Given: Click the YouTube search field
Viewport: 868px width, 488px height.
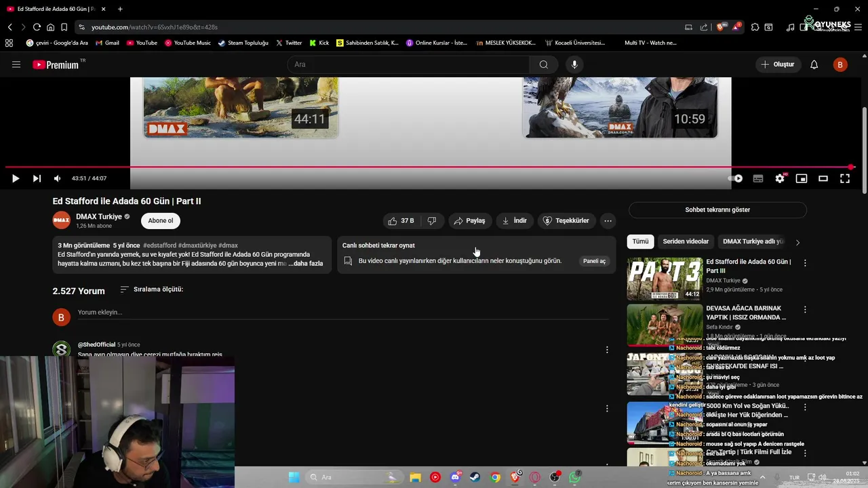Looking at the screenshot, I should [408, 64].
